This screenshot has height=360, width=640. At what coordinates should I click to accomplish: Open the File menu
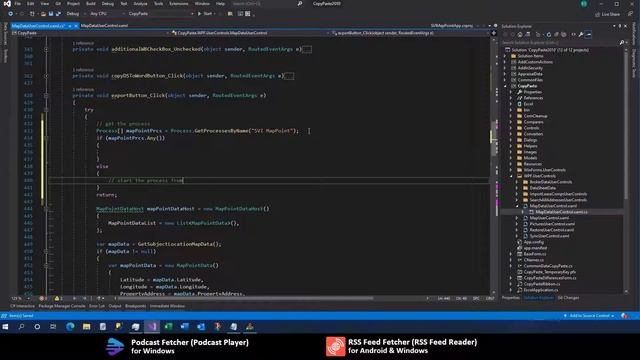pyautogui.click(x=18, y=4)
